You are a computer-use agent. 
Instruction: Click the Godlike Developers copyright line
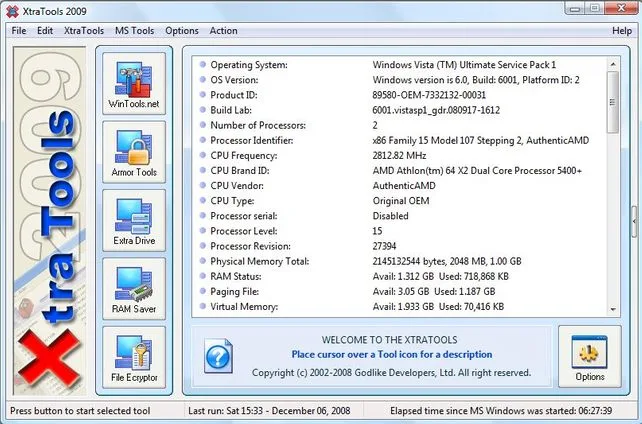391,373
